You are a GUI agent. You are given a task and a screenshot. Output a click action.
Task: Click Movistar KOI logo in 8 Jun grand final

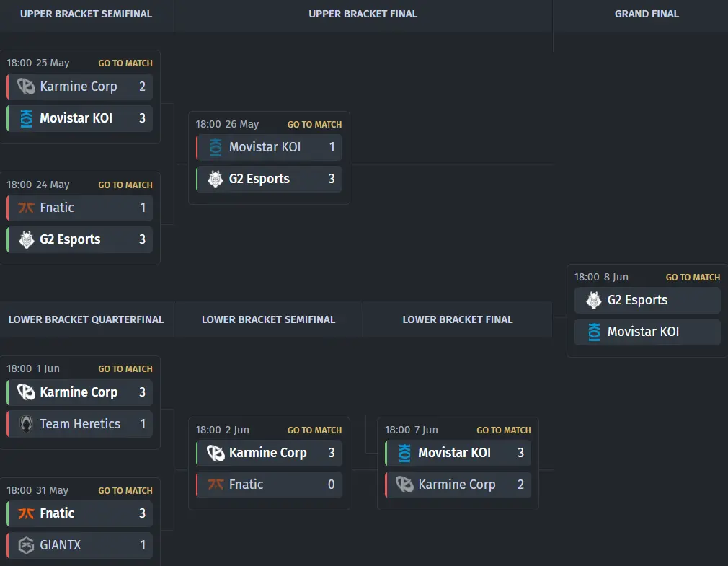coord(594,332)
